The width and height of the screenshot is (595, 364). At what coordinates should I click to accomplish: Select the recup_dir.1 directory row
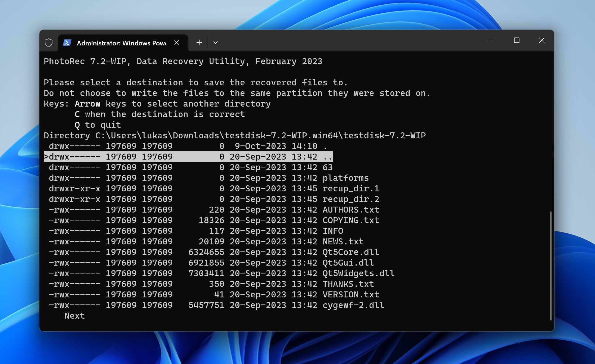[x=214, y=188]
